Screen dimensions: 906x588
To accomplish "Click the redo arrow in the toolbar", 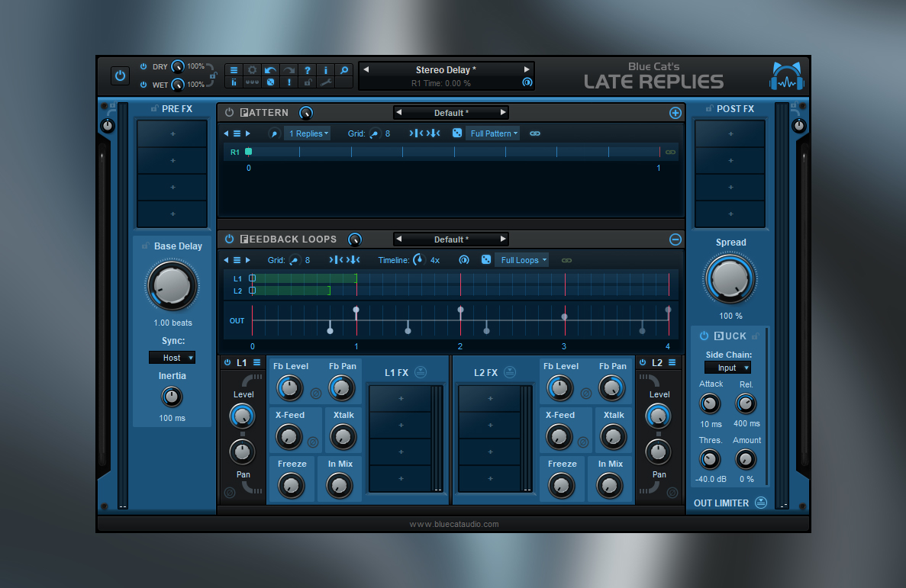I will pos(289,70).
